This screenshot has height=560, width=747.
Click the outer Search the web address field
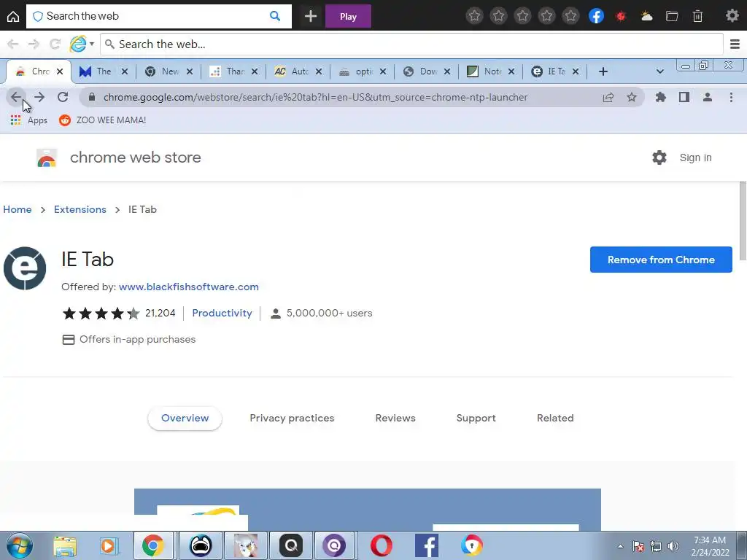pyautogui.click(x=411, y=44)
